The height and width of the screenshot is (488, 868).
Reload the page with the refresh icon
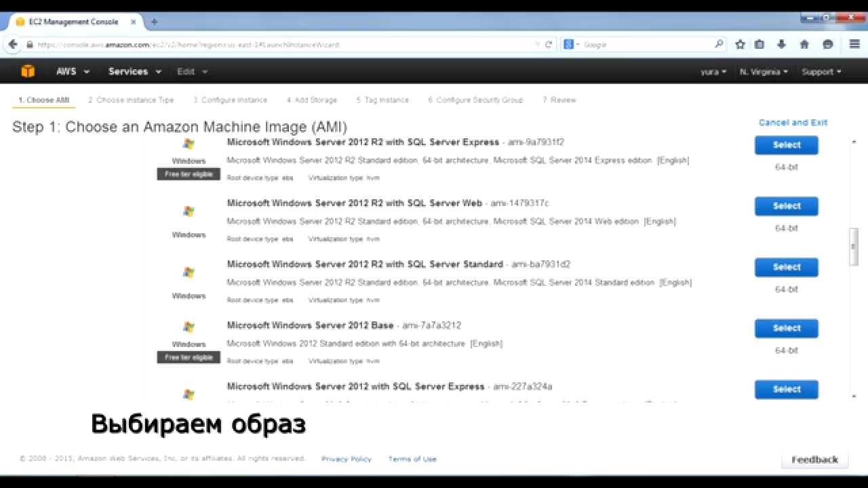pyautogui.click(x=549, y=44)
